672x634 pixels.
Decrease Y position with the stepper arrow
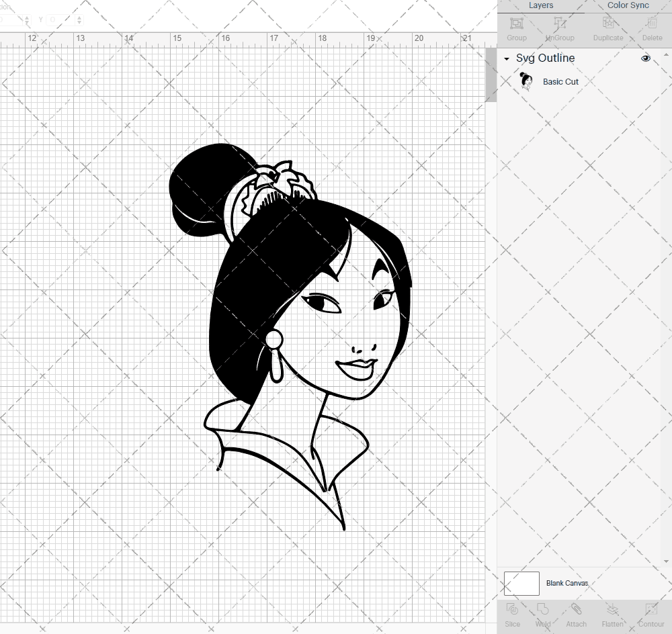pos(79,22)
